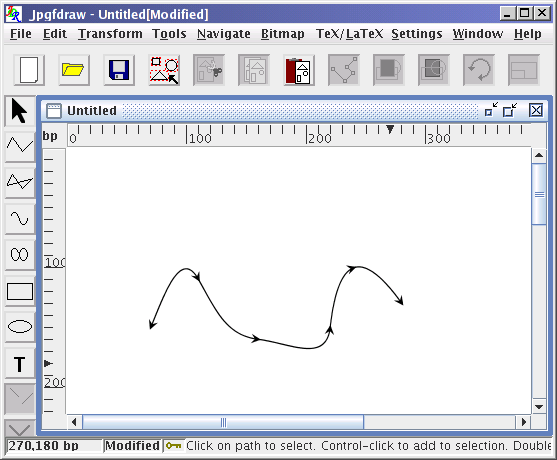Open the Tools menu

coord(169,34)
